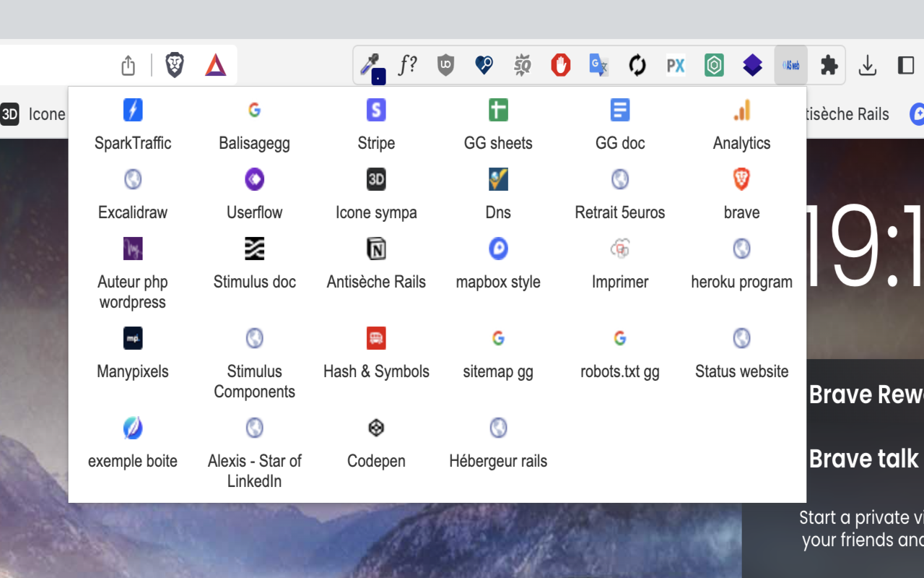Open the GG sheets bookmark
The width and height of the screenshot is (924, 578).
tap(497, 123)
